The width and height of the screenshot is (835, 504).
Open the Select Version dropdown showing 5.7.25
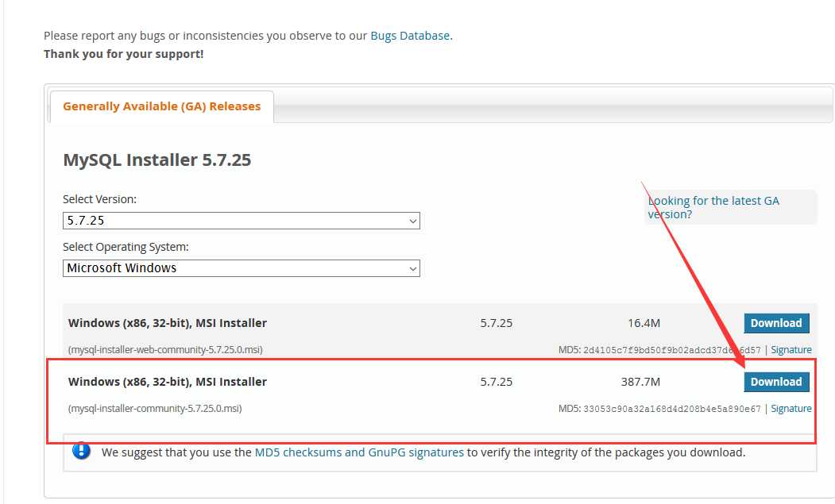click(242, 221)
